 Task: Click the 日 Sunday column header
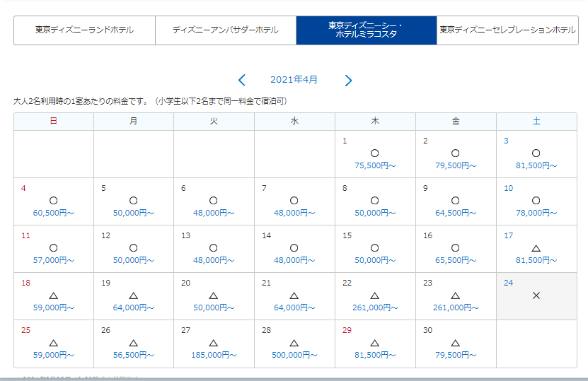(x=54, y=122)
